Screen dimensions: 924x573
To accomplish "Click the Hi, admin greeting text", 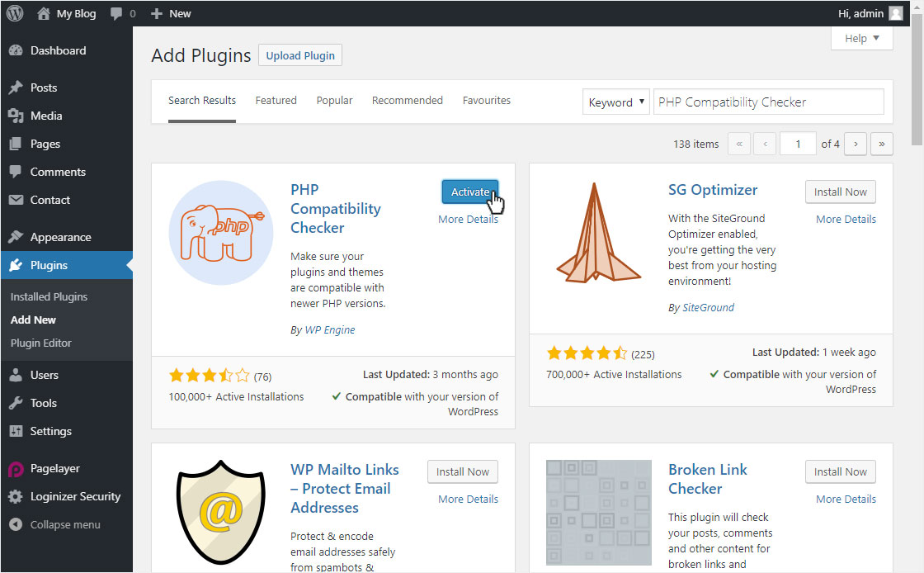I will point(860,13).
